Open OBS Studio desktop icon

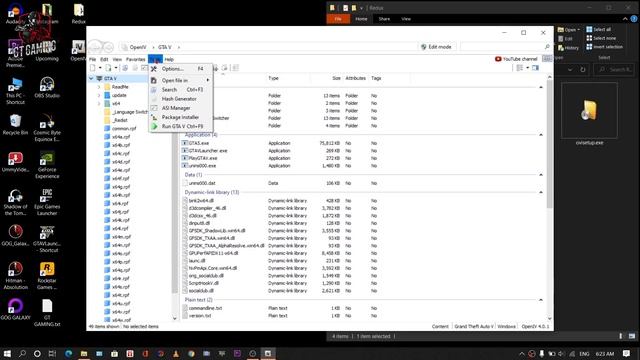(x=47, y=88)
